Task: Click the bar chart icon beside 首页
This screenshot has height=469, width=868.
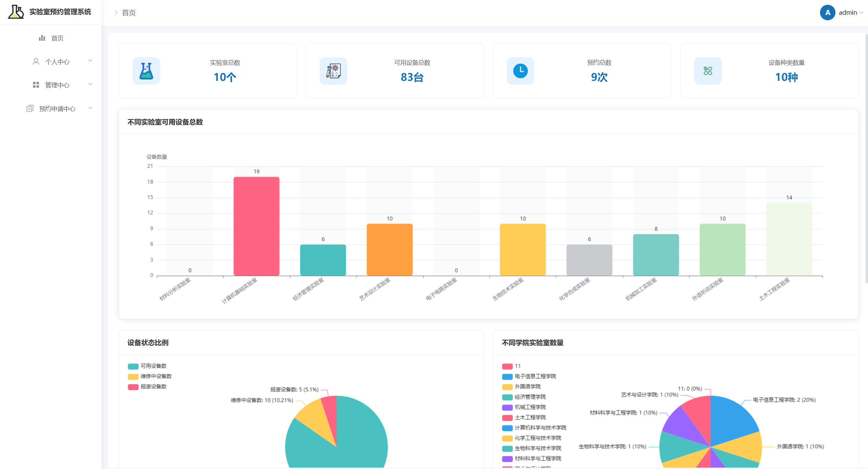Action: coord(42,38)
